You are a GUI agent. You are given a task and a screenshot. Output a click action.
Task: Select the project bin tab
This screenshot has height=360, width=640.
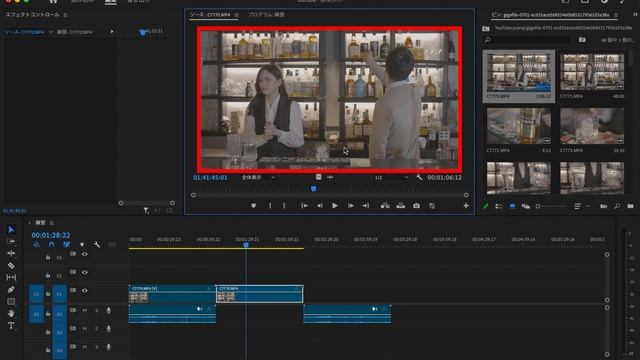click(x=550, y=15)
